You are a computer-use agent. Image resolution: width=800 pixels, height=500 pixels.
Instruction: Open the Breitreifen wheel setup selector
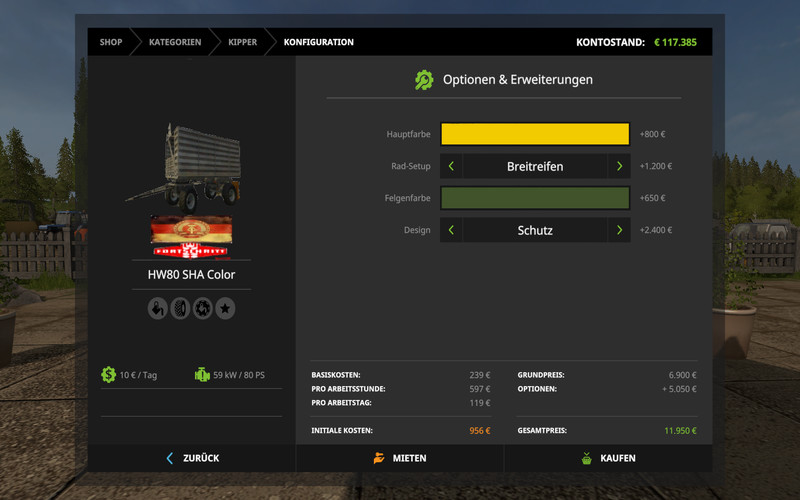click(535, 167)
